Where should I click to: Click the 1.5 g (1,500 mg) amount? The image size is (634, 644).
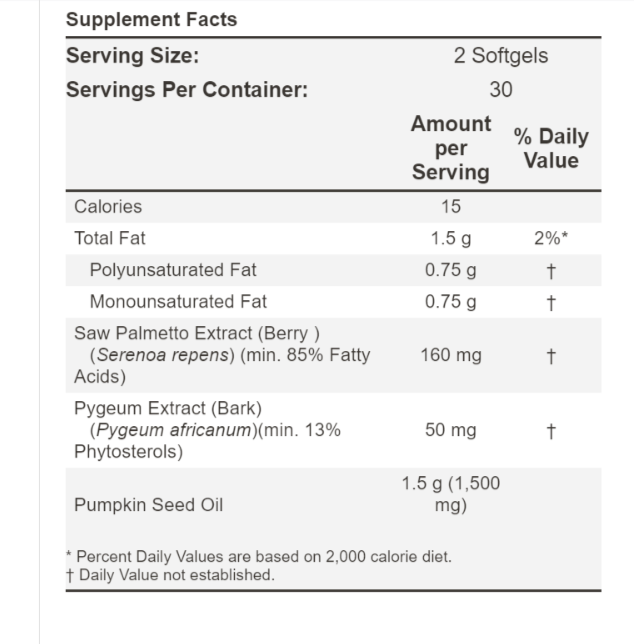pyautogui.click(x=451, y=495)
